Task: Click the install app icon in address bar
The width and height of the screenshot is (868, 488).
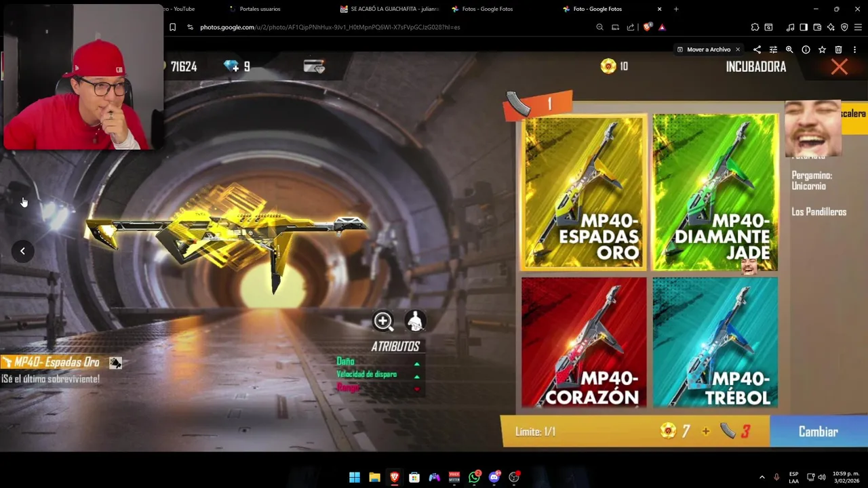Action: (615, 27)
